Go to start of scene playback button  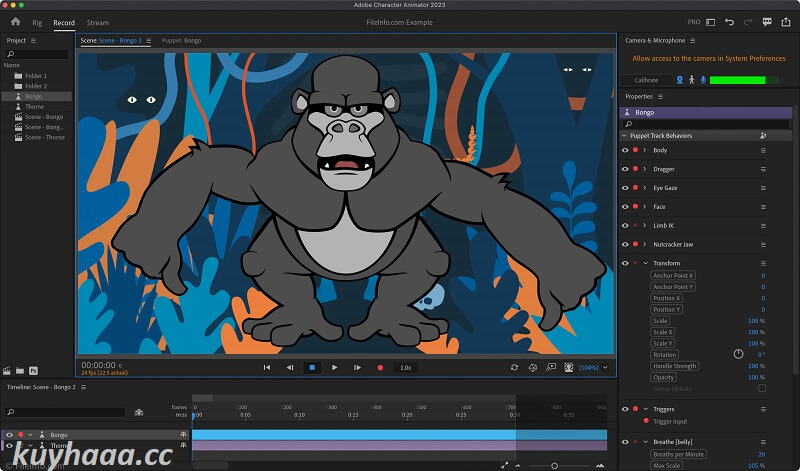pyautogui.click(x=267, y=367)
